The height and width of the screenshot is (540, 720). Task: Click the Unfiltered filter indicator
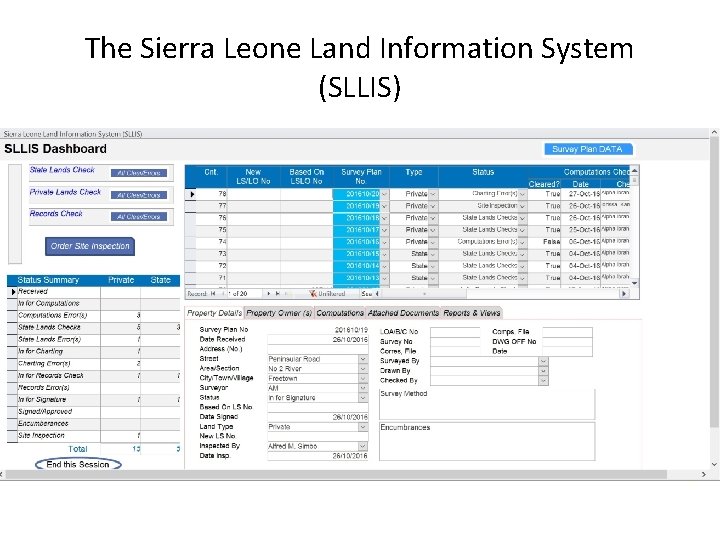[x=327, y=293]
